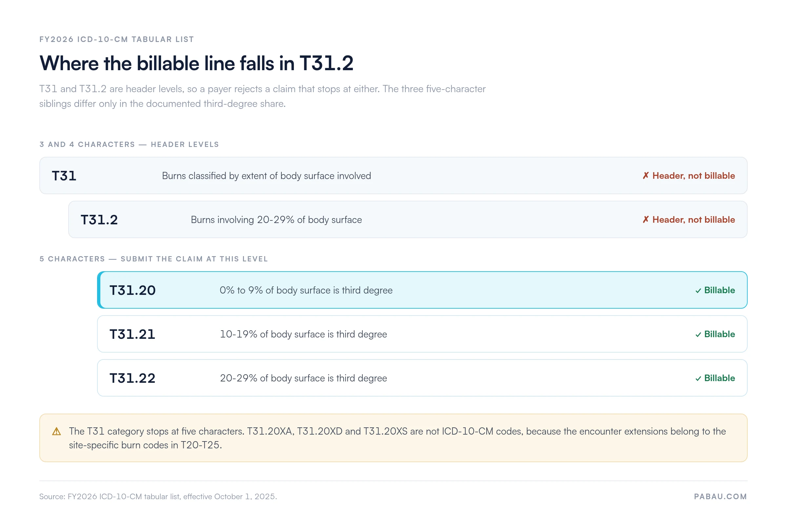787x532 pixels.
Task: Click the T31.2 subcategory code
Action: [x=99, y=220]
